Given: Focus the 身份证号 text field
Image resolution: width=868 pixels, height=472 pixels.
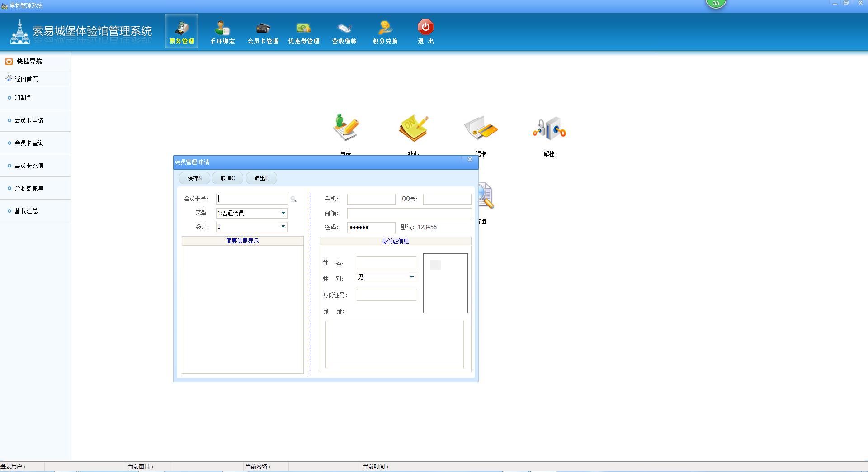Looking at the screenshot, I should [386, 295].
